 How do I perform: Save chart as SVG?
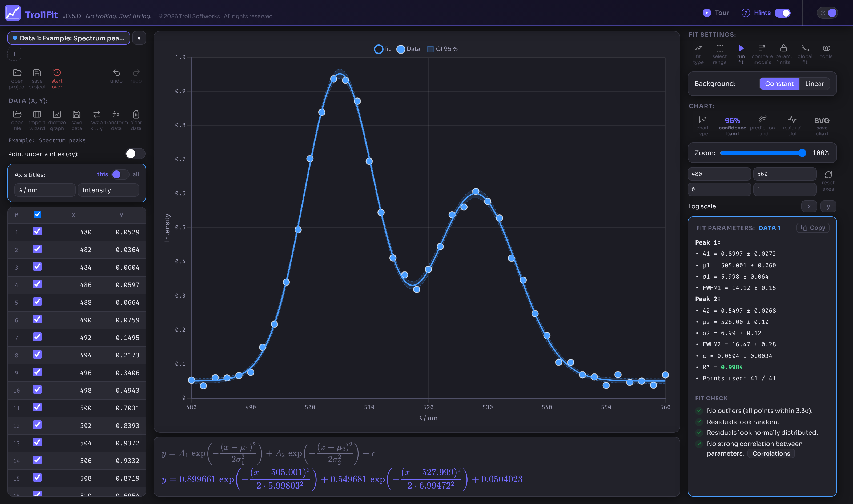click(822, 121)
